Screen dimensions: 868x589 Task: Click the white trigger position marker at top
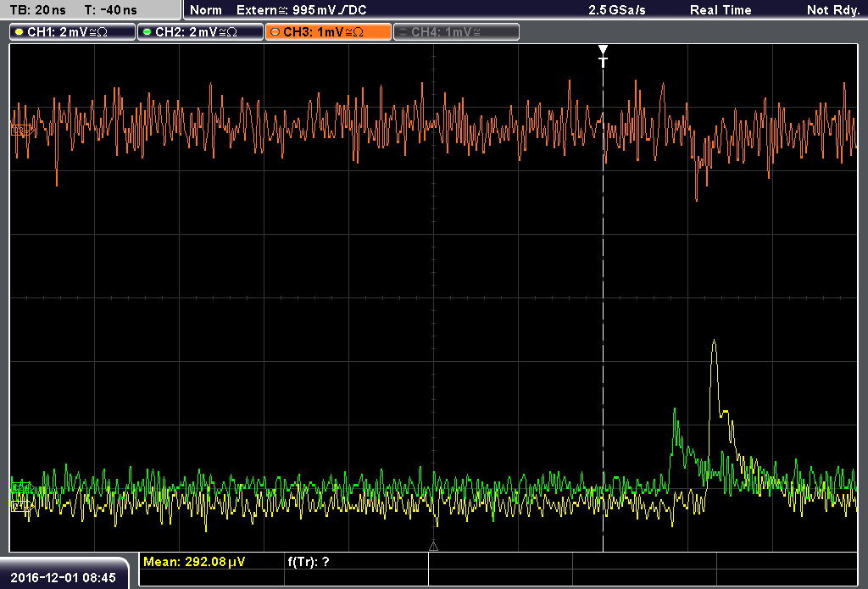point(603,56)
